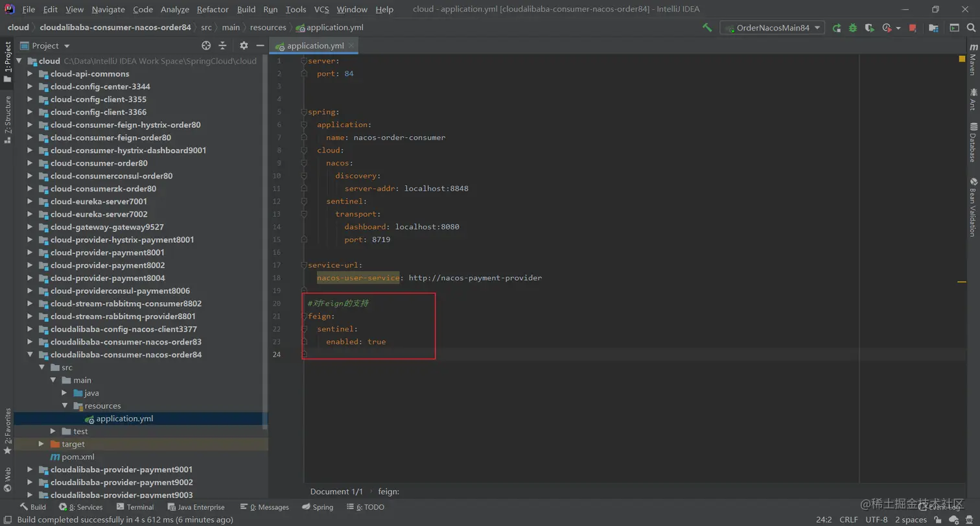This screenshot has width=980, height=526.
Task: Toggle the 2: Favorites side tab
Action: click(x=7, y=431)
